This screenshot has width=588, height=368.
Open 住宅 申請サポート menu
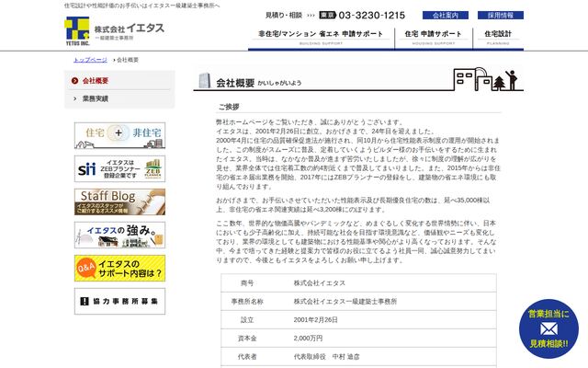(434, 38)
